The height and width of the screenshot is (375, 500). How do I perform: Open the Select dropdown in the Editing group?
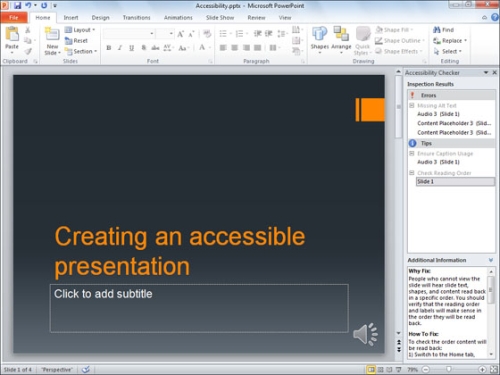coord(448,51)
